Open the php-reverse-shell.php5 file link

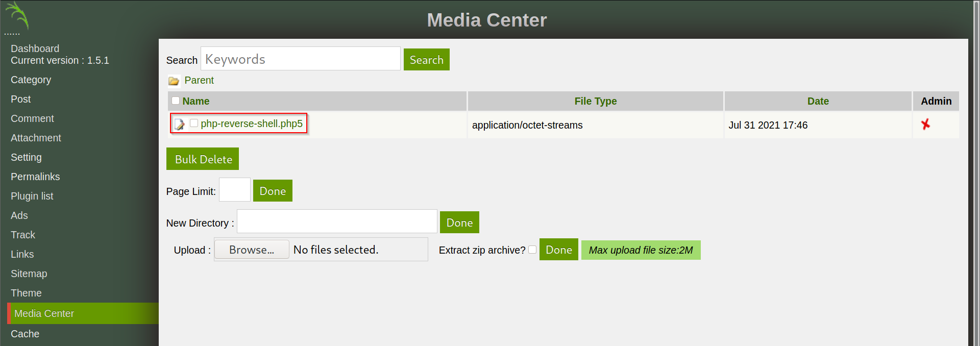pyautogui.click(x=252, y=123)
